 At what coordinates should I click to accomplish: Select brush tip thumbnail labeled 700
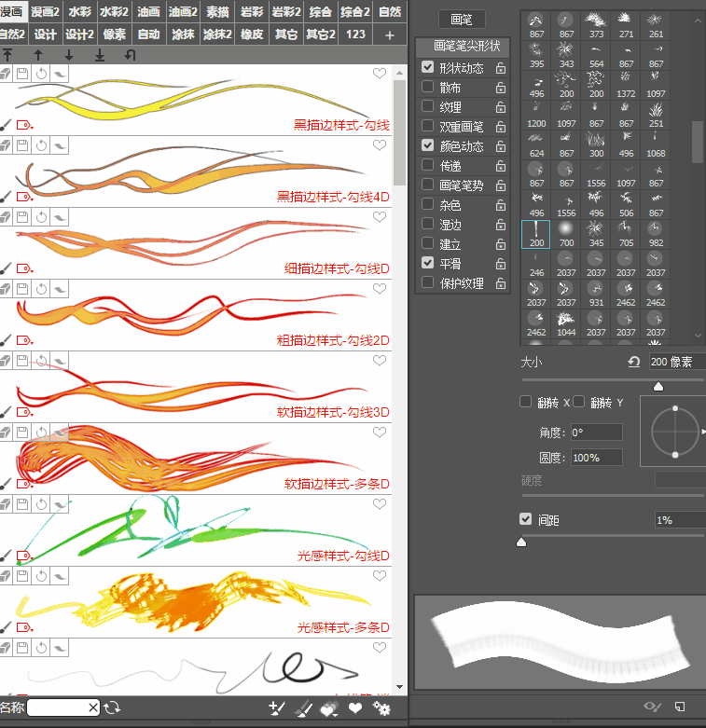(566, 235)
